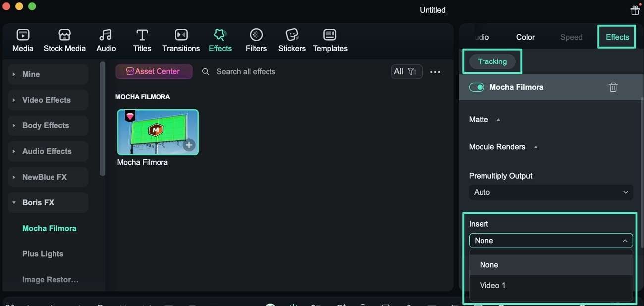Select the Mocha Filmora effect thumbnail

tap(158, 132)
